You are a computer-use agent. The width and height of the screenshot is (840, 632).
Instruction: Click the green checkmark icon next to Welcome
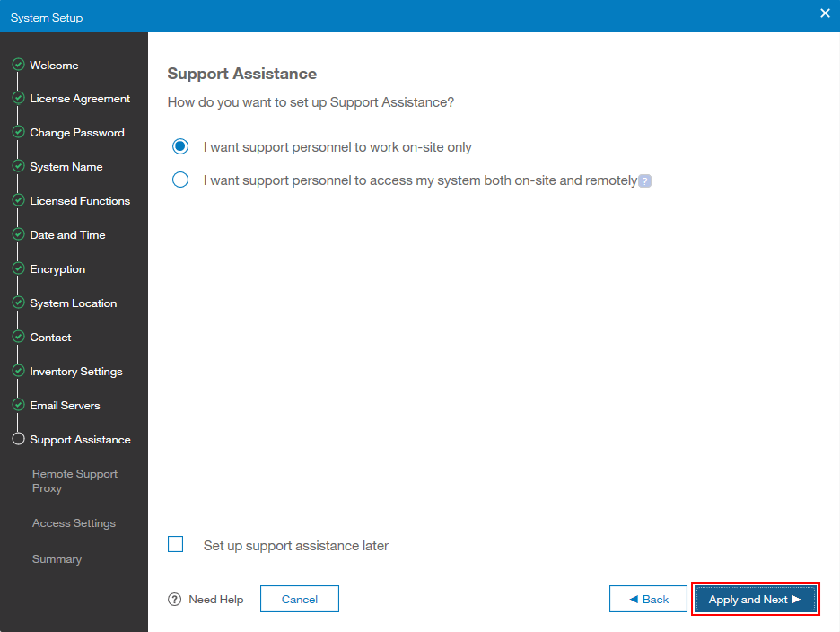tap(18, 65)
